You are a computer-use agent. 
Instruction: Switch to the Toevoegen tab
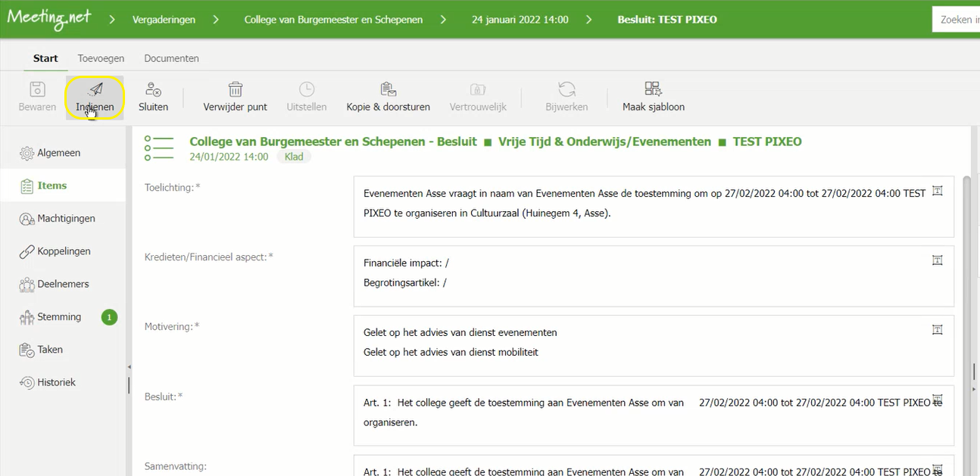(101, 58)
